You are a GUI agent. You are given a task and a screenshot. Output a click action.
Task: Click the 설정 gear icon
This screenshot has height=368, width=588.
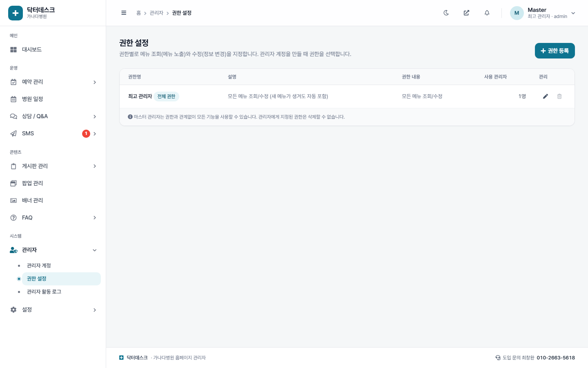13,310
